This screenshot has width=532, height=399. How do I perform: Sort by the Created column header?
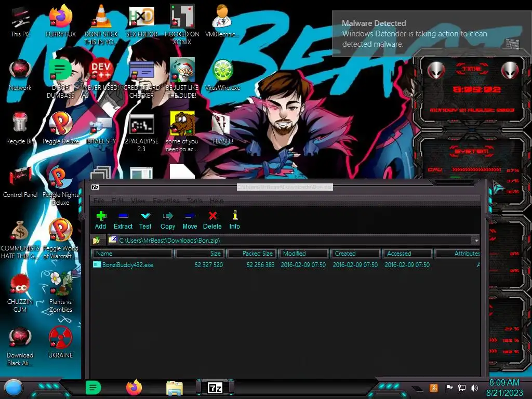click(x=355, y=254)
